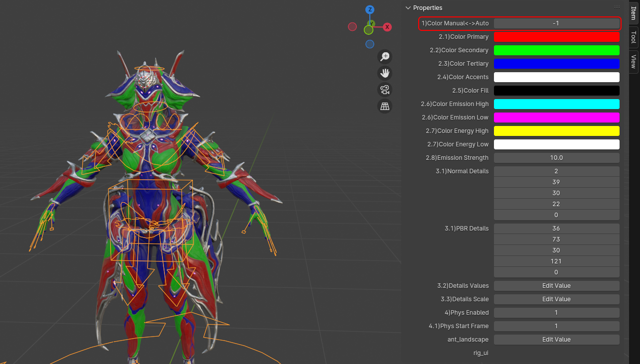Viewport: 640px width, 364px height.
Task: Click the 2.8)Emission Strength label
Action: pos(457,158)
